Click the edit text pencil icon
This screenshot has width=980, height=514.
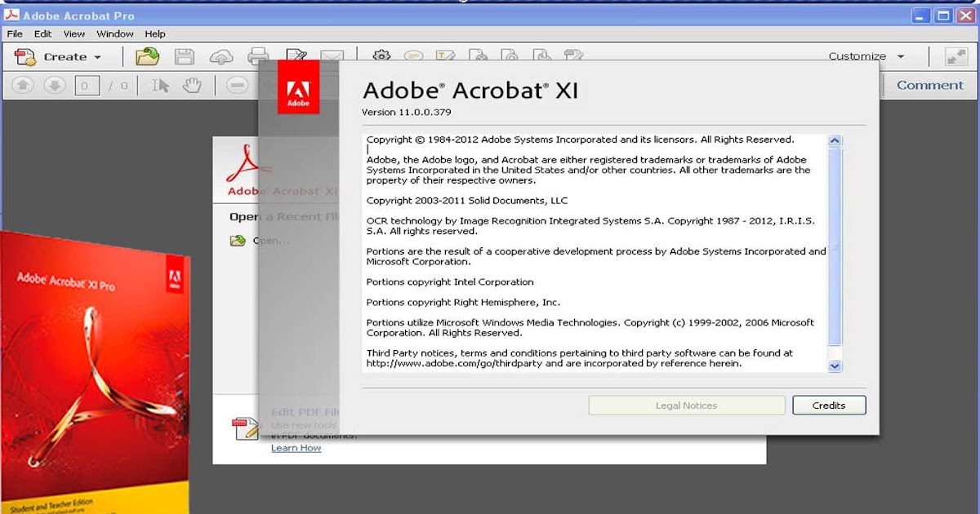(x=296, y=55)
